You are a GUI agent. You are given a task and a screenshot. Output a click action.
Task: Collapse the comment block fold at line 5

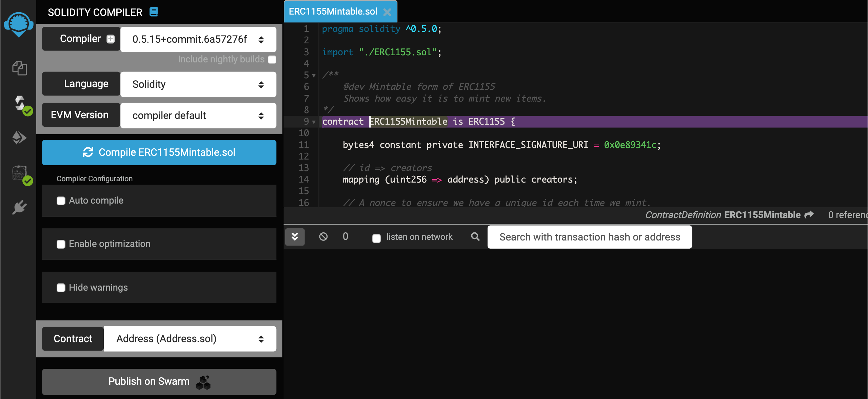click(x=314, y=75)
